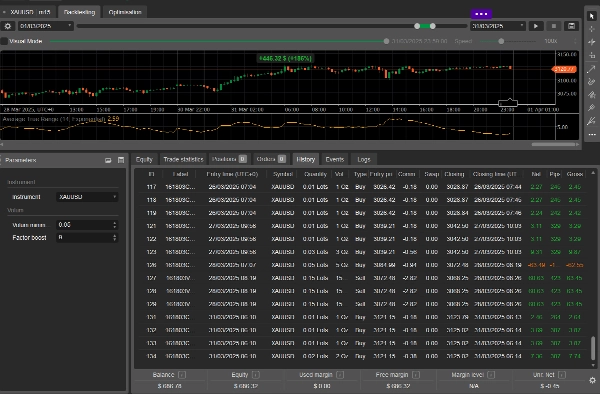
Task: Select history row with ID 123
Action: (362, 252)
